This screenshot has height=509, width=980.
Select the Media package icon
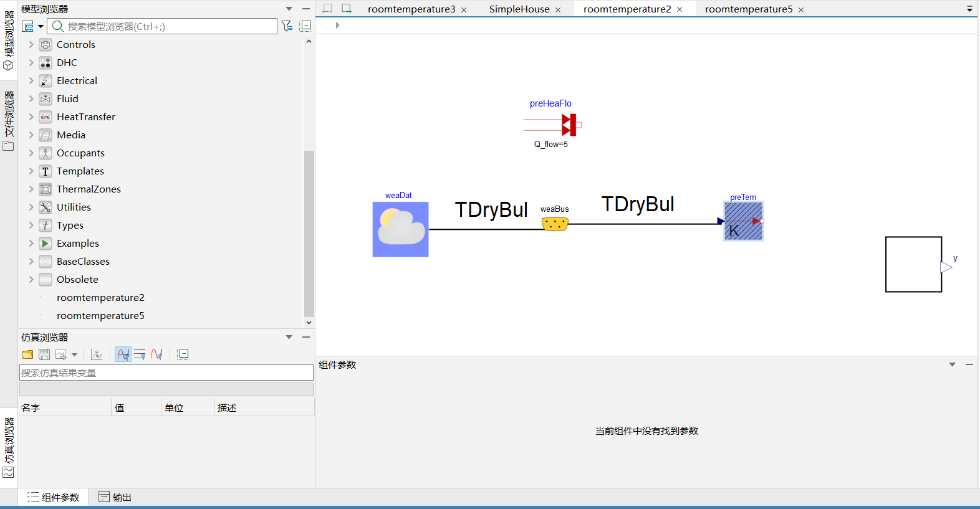click(x=46, y=135)
